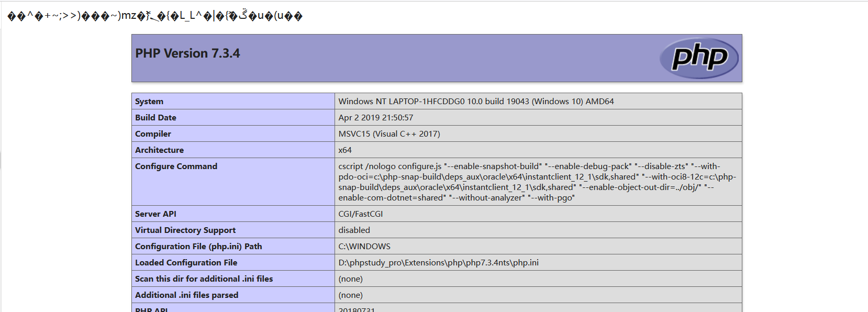
Task: Select the Apr 2 2019 21:50:57 value
Action: tap(375, 118)
